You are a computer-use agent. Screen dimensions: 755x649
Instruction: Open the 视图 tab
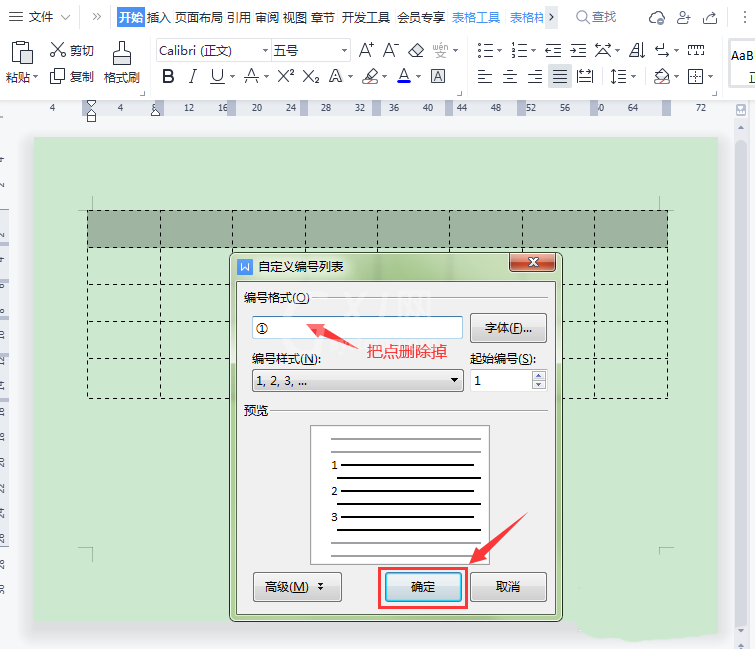tap(295, 17)
